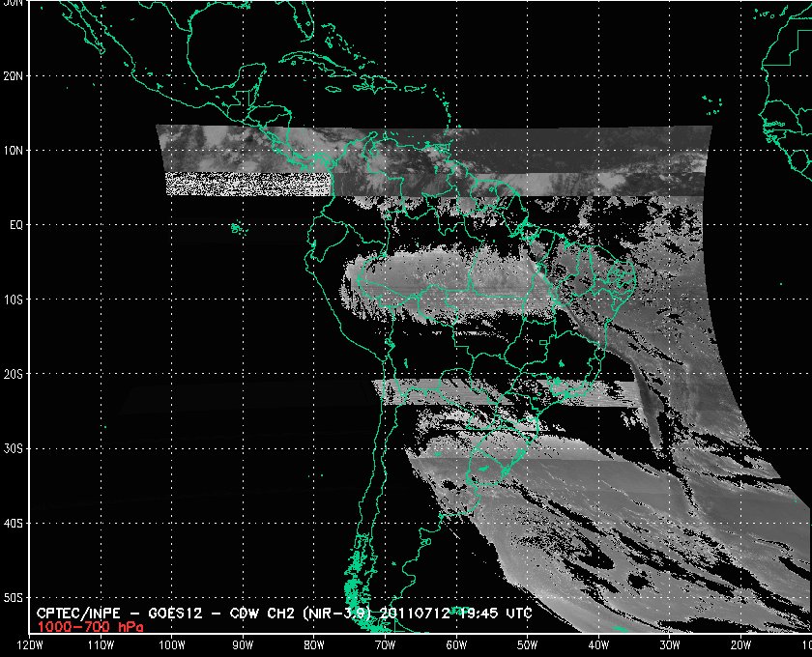The height and width of the screenshot is (657, 812).
Task: Click the EQ equator label on the left axis
Action: (x=15, y=224)
